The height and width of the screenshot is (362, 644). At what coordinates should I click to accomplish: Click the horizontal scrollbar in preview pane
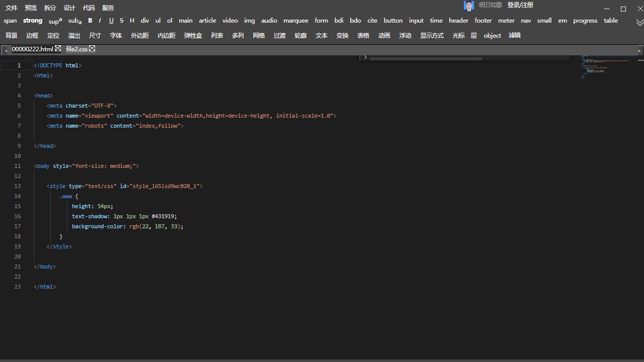(425, 59)
